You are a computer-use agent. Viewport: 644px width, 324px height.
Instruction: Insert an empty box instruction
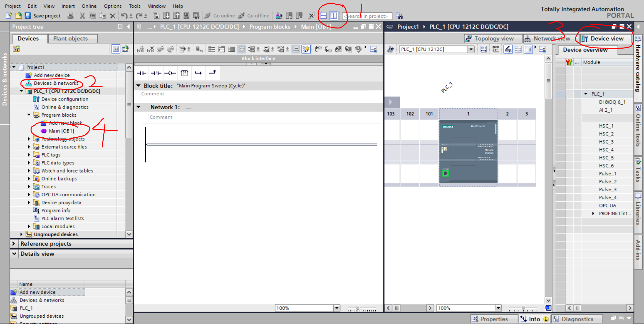pos(184,73)
